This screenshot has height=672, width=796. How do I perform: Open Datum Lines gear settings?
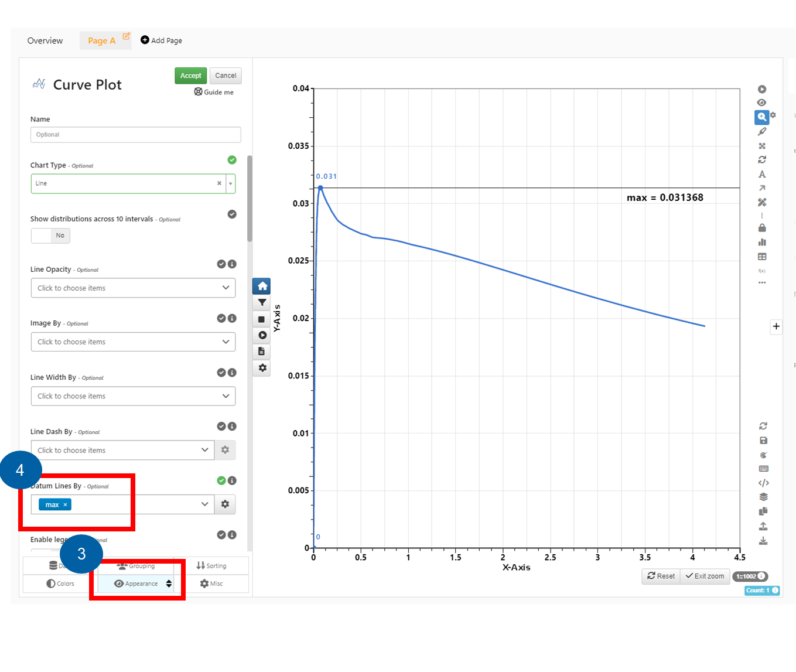click(x=225, y=504)
